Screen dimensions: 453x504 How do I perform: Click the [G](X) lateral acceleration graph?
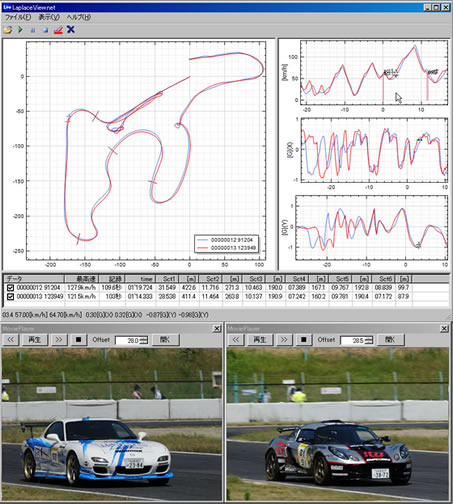pyautogui.click(x=374, y=150)
